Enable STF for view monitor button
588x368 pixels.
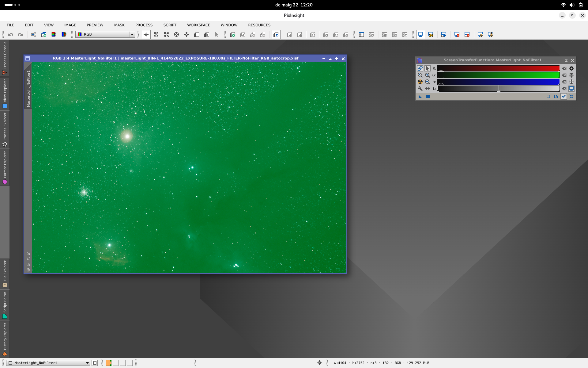(x=571, y=89)
